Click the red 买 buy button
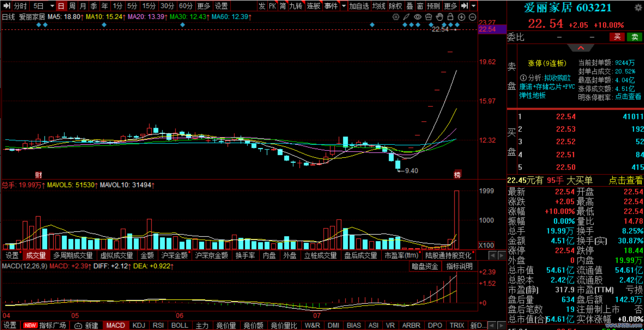This screenshot has width=644, height=330. [x=617, y=37]
